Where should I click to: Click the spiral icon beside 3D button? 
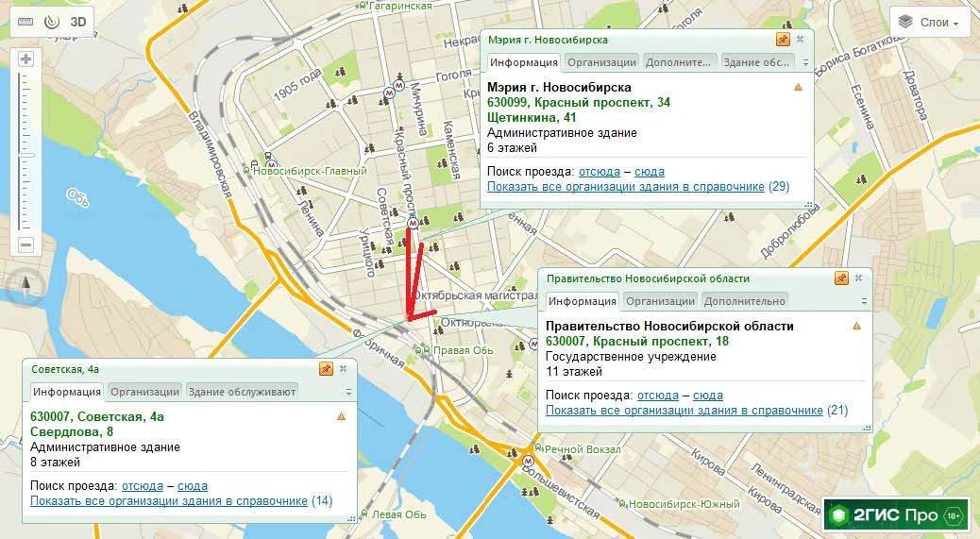(x=52, y=22)
